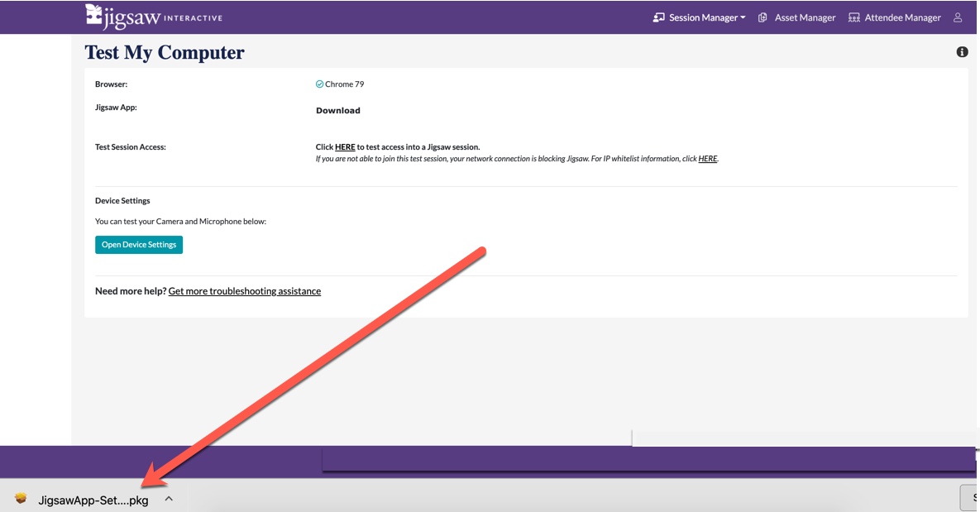
Task: Open the user profile icon
Action: 958,17
